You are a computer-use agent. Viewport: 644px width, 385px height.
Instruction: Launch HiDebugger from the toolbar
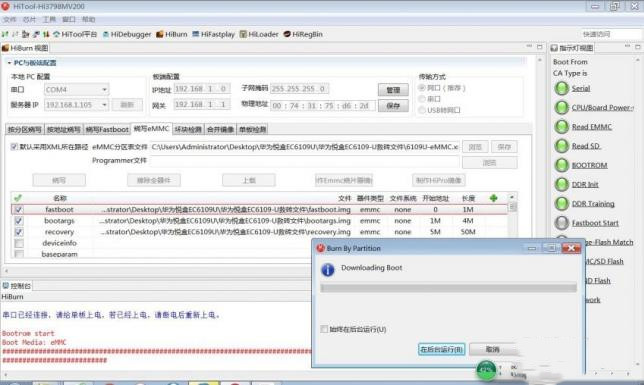point(127,34)
